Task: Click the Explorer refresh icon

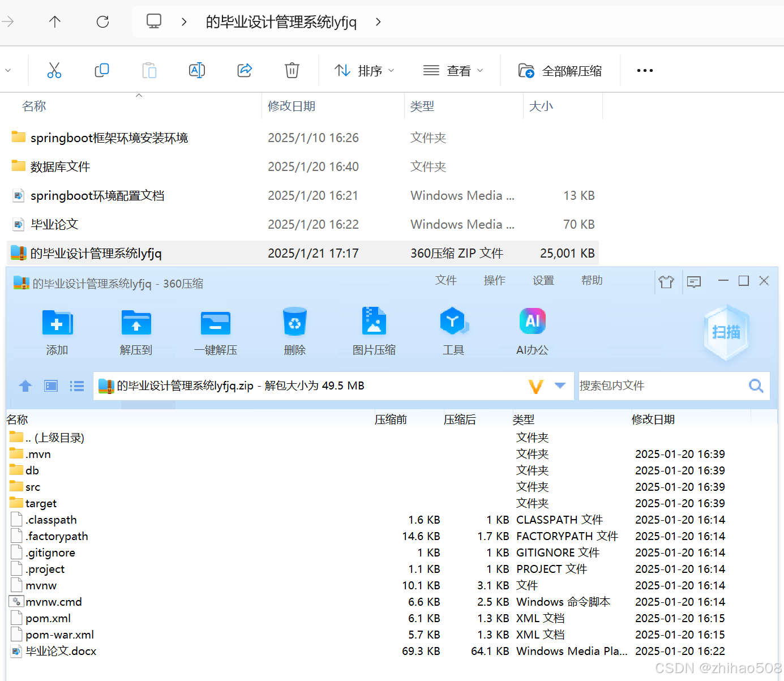Action: [102, 22]
